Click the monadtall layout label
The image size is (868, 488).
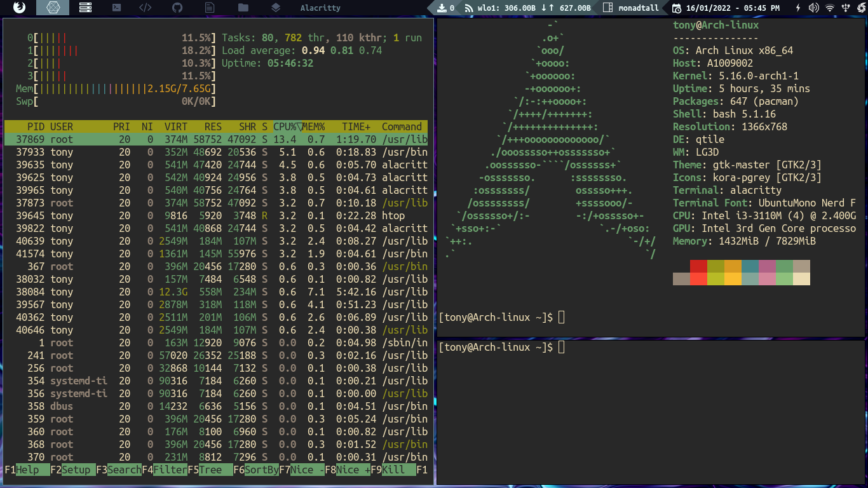[x=639, y=8]
